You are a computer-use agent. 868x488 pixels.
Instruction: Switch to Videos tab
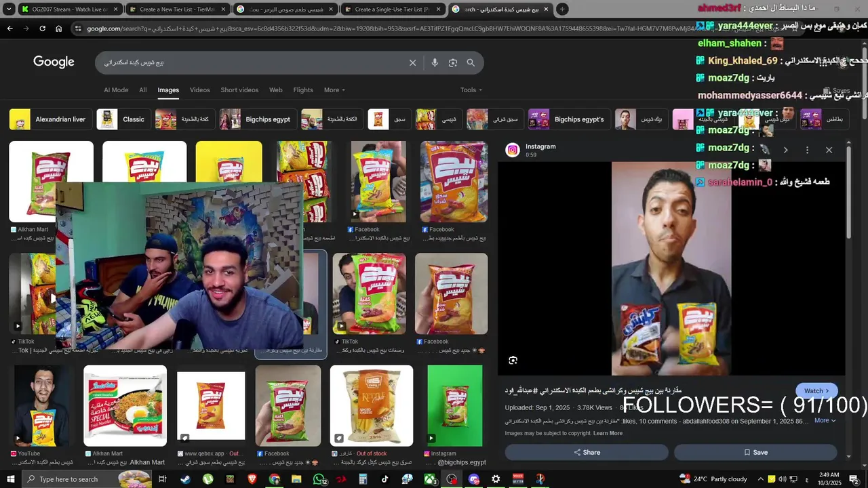coord(199,89)
